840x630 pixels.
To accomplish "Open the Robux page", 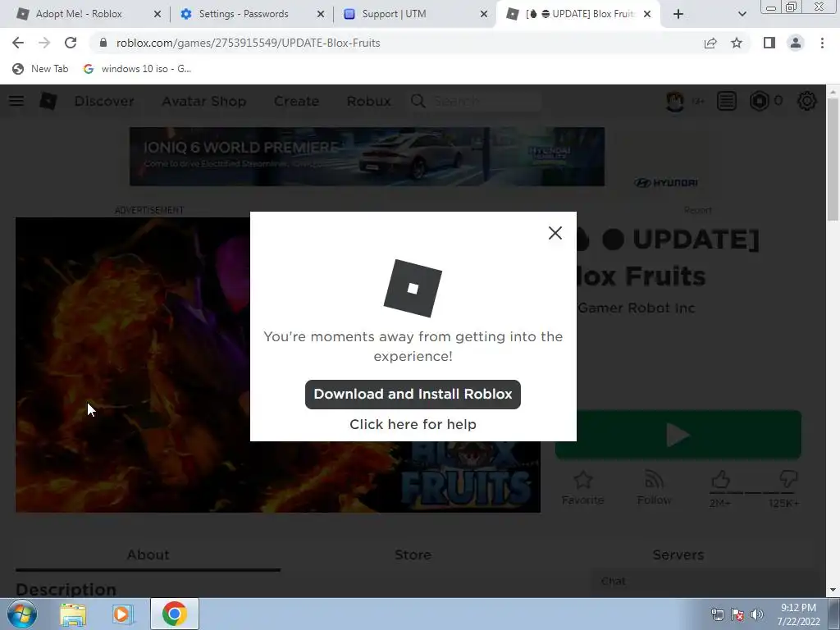I will [368, 101].
